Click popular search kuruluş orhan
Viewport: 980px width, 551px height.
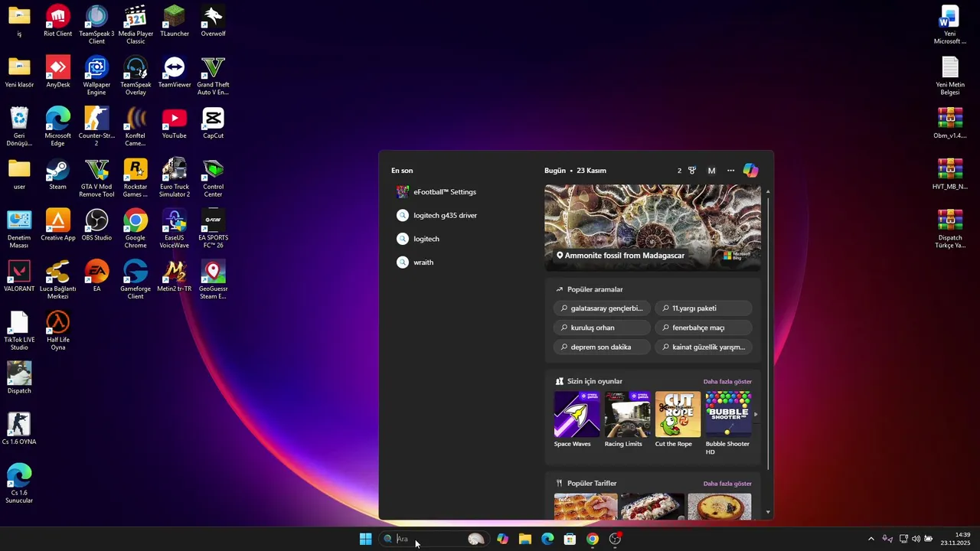(x=602, y=328)
